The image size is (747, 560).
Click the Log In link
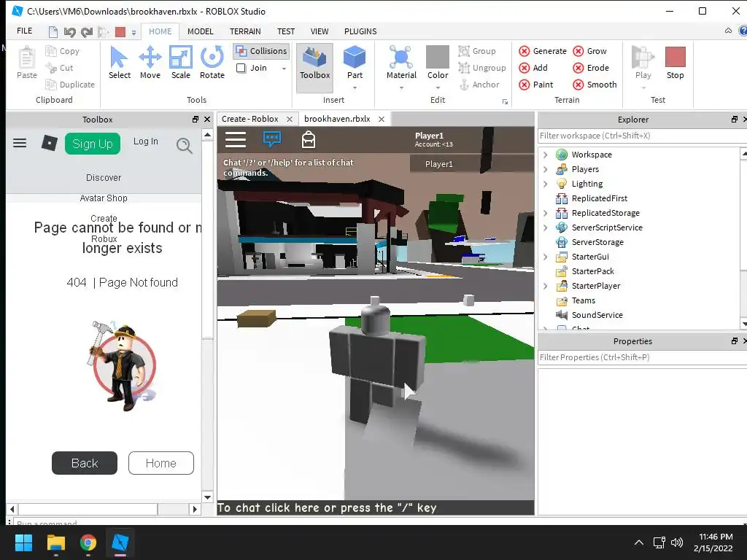[145, 141]
